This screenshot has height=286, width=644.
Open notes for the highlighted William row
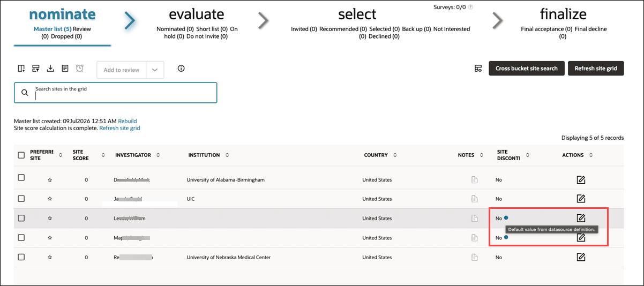tap(474, 219)
